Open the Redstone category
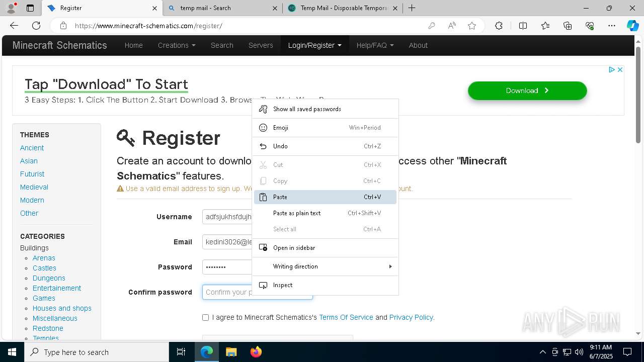This screenshot has height=362, width=644. click(48, 328)
